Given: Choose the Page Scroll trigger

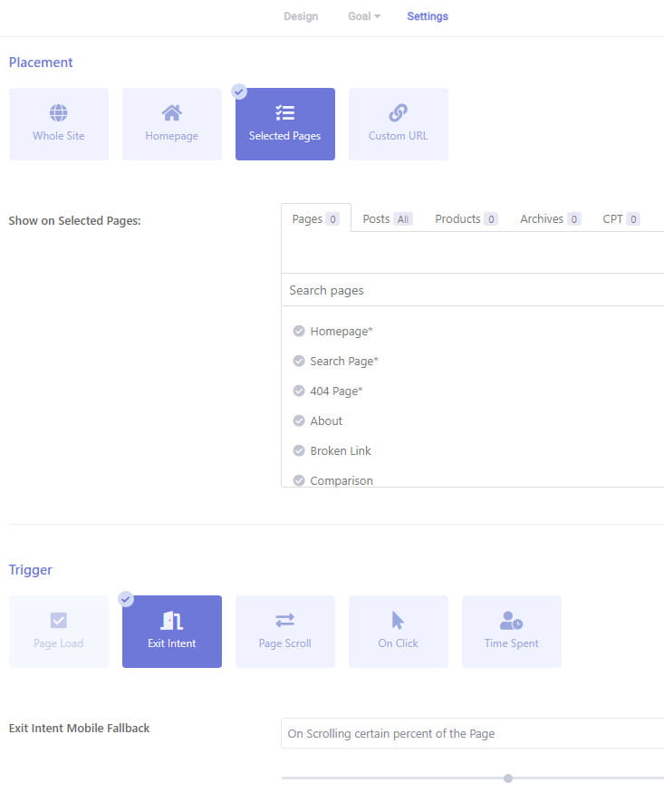Looking at the screenshot, I should click(285, 632).
